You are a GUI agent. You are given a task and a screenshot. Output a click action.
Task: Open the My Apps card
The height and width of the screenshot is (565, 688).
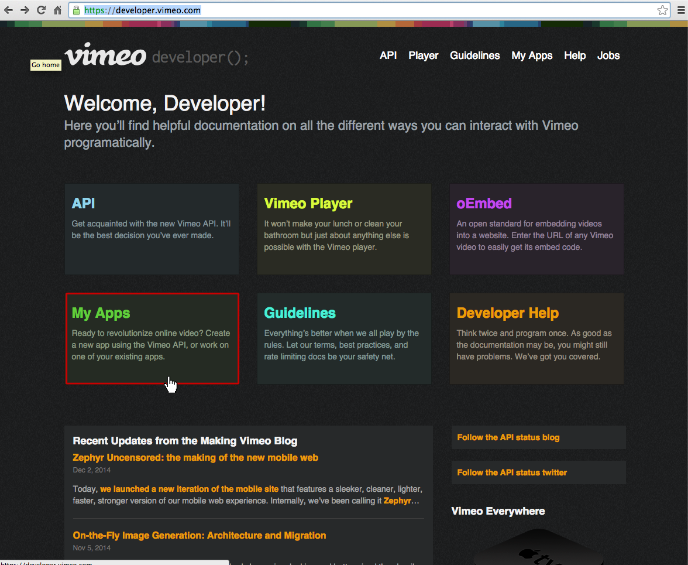point(152,338)
